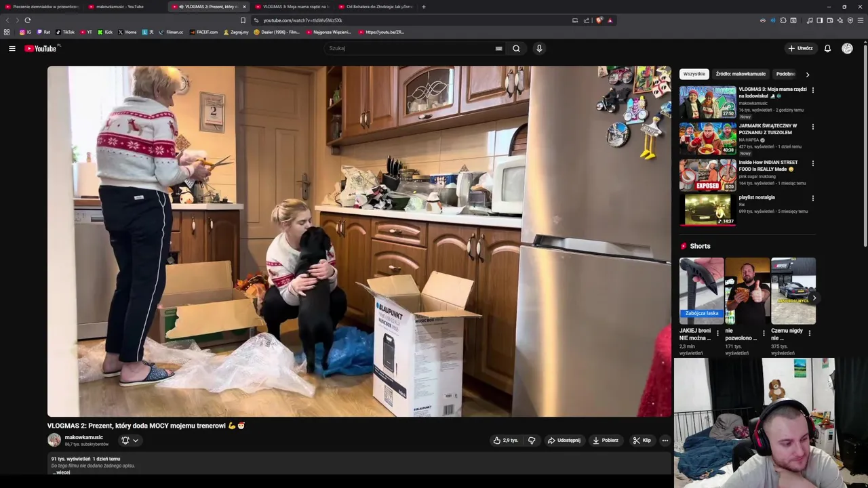Reload the page in browser toolbar

27,20
